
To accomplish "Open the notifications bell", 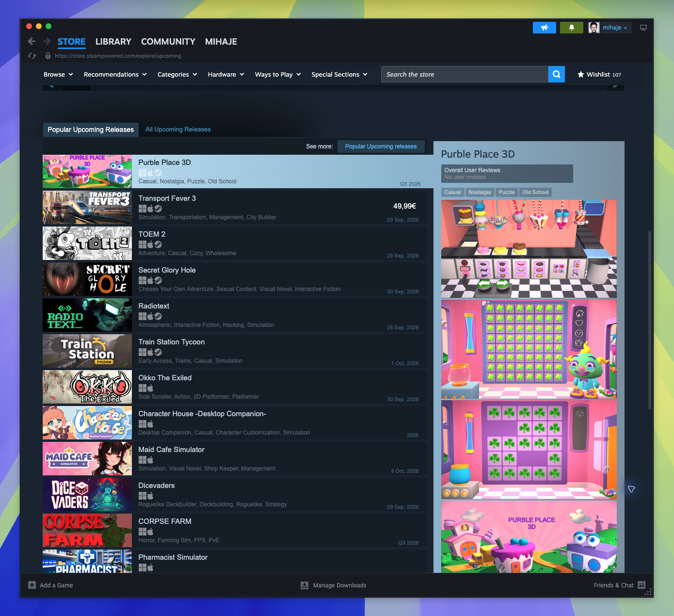I will tap(572, 28).
